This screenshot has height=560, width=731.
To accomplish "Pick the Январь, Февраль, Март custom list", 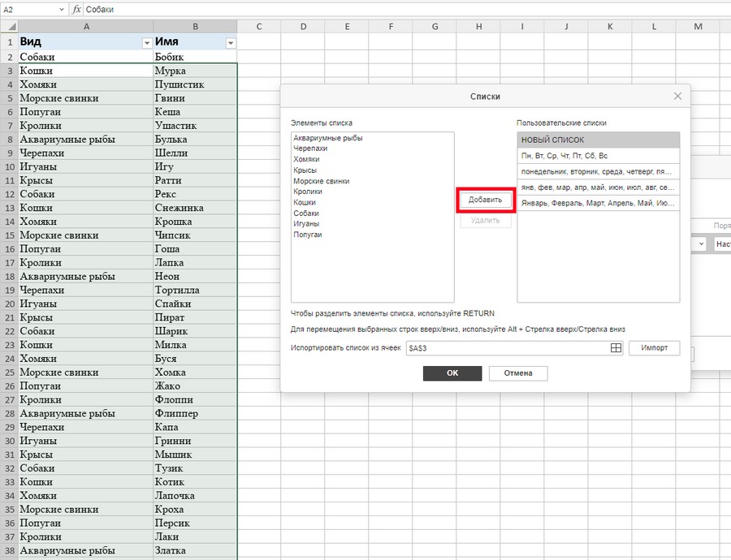I will pyautogui.click(x=598, y=203).
